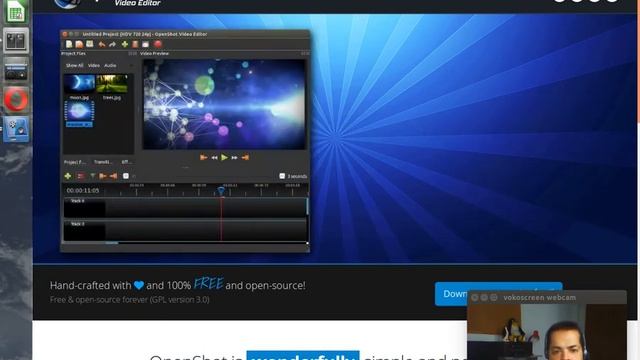Click the handwritten FREE text
Image resolution: width=640 pixels, height=360 pixels.
click(x=209, y=283)
